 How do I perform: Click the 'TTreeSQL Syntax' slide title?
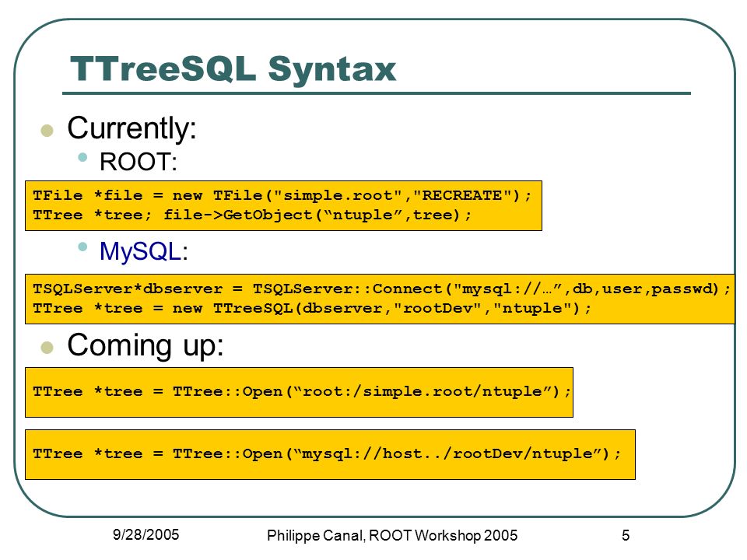233,69
